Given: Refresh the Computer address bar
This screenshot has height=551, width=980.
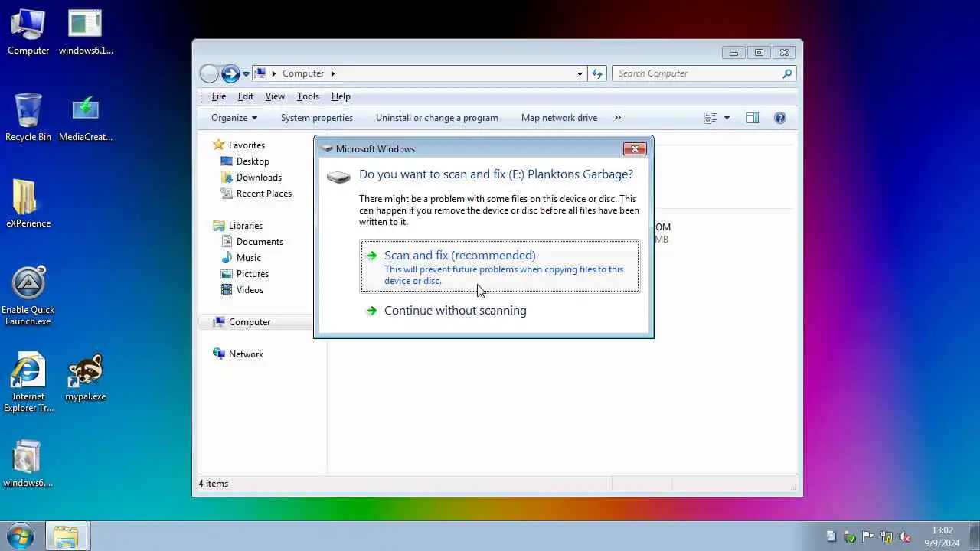Looking at the screenshot, I should (x=597, y=73).
